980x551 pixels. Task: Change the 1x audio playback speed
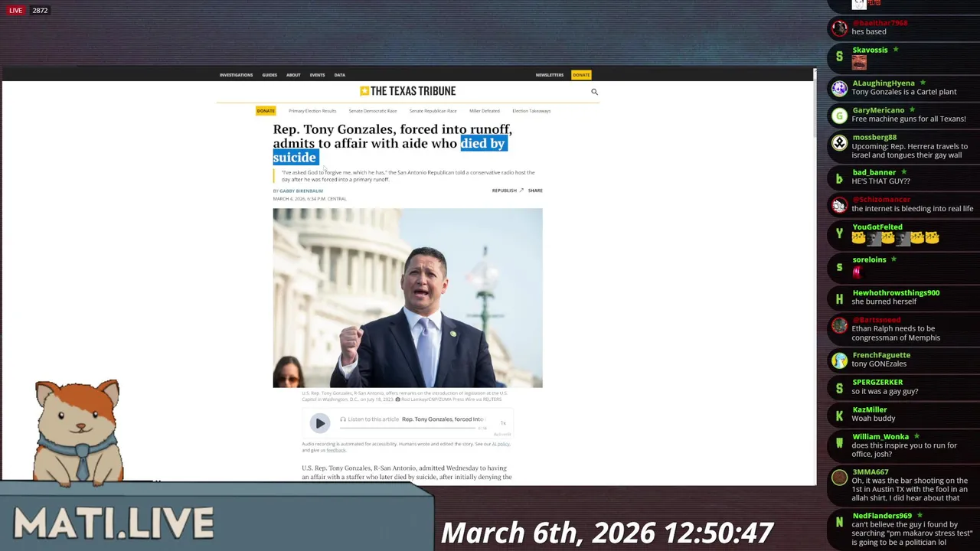[x=503, y=422]
